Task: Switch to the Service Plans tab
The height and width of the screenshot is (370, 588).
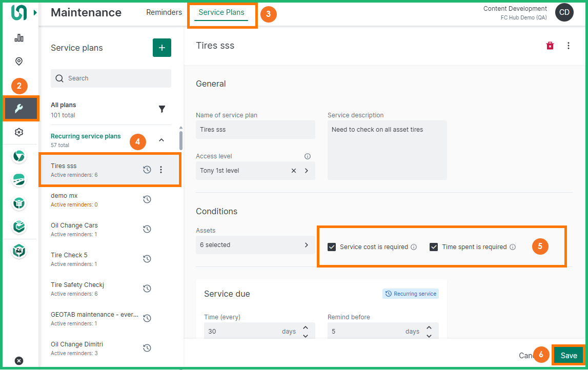Action: click(x=221, y=12)
